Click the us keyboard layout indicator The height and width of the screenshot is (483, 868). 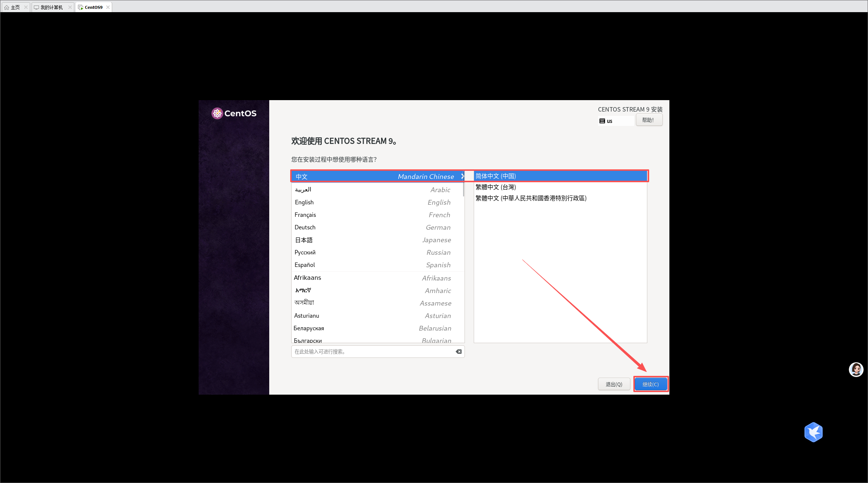tap(616, 121)
